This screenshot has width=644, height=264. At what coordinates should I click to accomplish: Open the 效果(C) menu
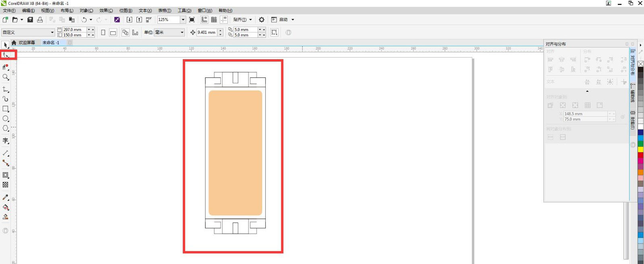click(106, 10)
